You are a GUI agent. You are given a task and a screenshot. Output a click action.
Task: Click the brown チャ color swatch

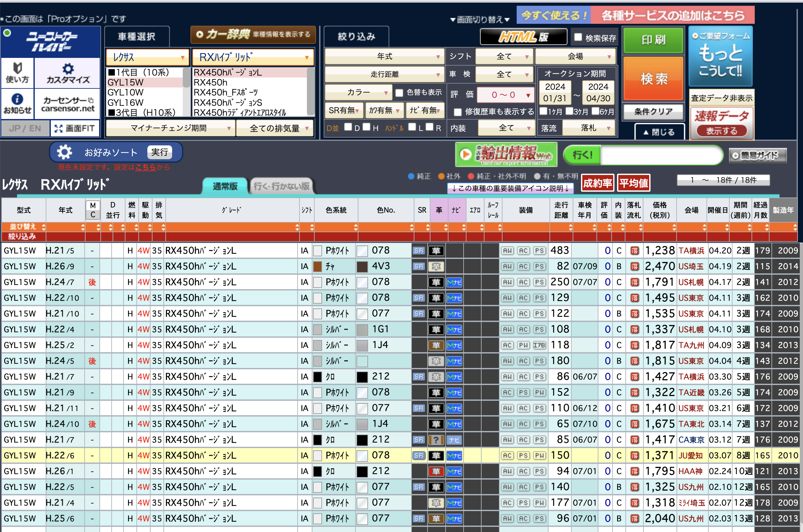[317, 266]
